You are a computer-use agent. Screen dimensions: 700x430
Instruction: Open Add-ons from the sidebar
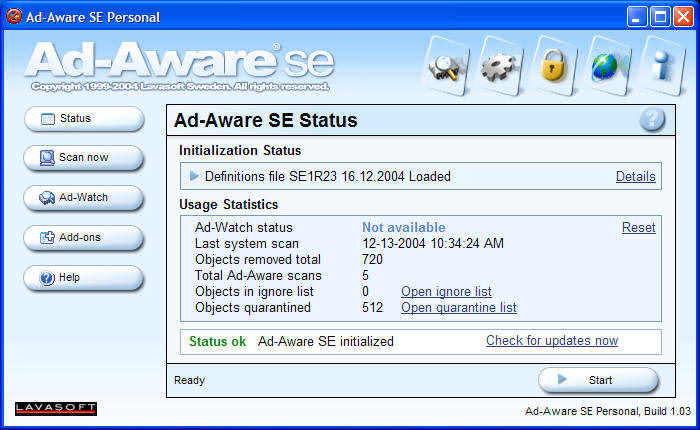click(84, 238)
